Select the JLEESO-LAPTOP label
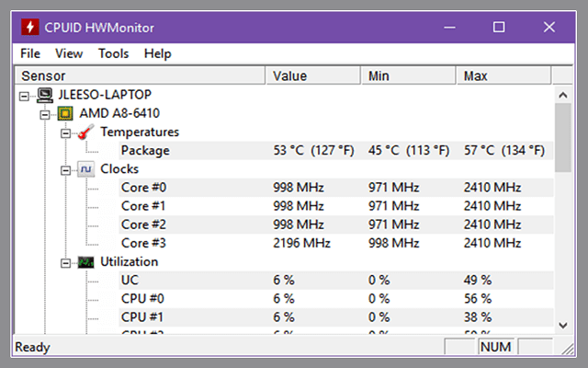This screenshot has height=368, width=588. point(105,95)
